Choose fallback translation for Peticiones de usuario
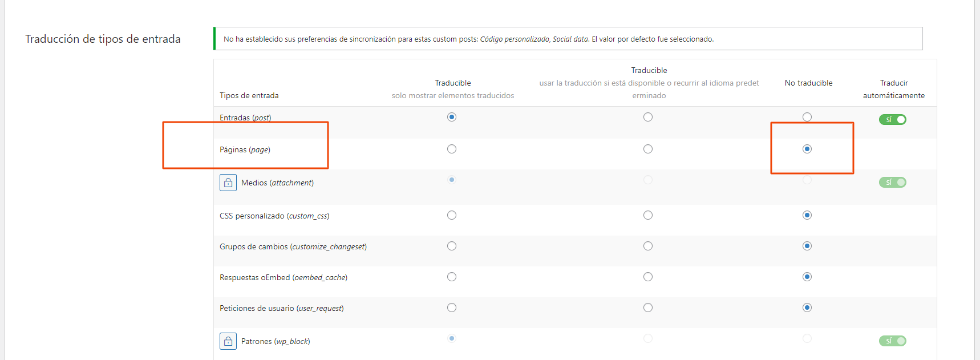The image size is (980, 360). 648,308
